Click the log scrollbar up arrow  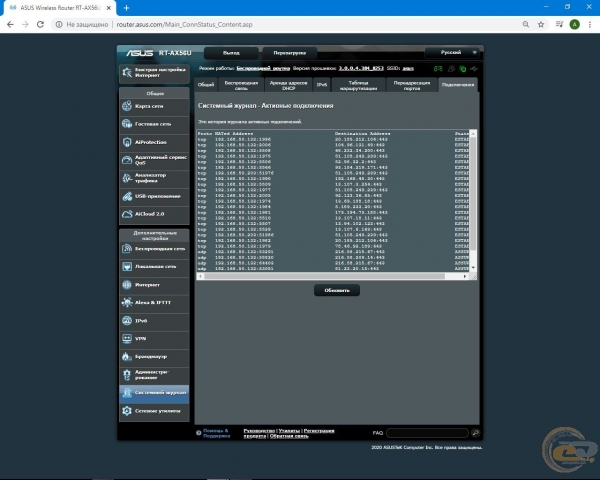click(x=473, y=133)
